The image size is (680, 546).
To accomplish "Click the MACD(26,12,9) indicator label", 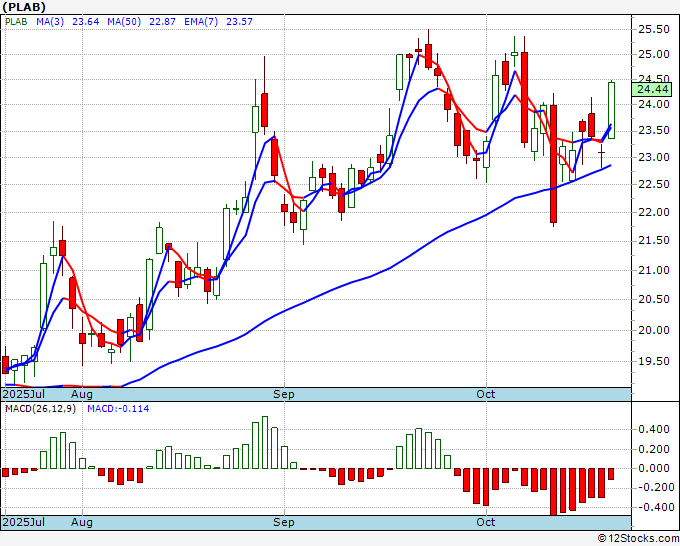I will (x=40, y=409).
